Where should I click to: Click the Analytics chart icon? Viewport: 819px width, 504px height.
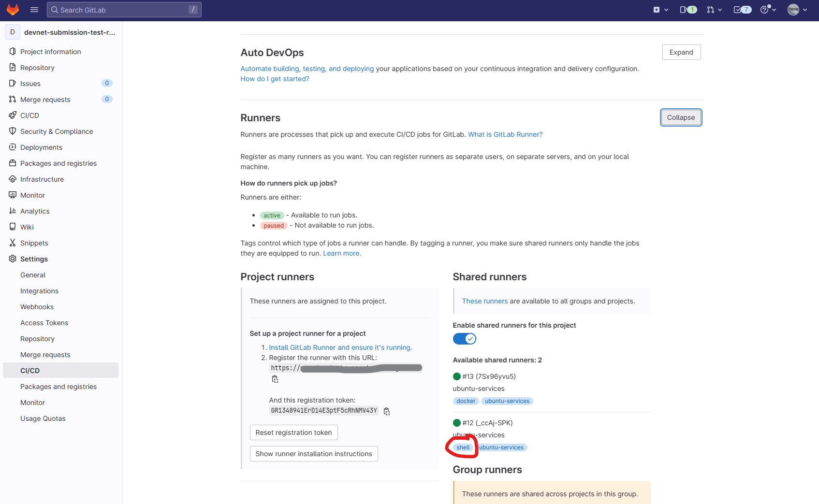[13, 211]
